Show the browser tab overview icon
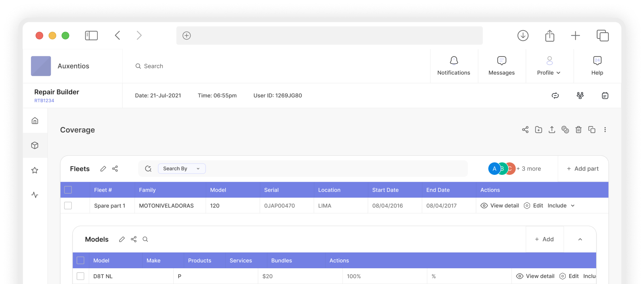The height and width of the screenshot is (284, 644). pyautogui.click(x=603, y=36)
